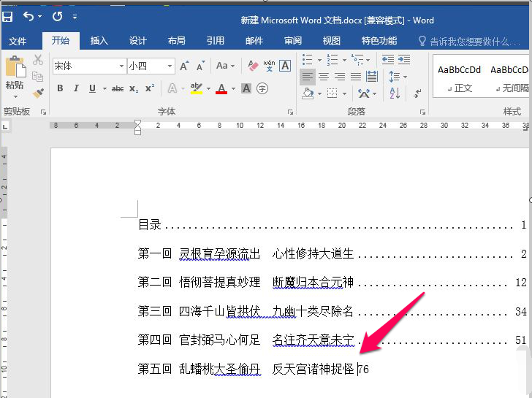Screen dimensions: 532x398
Task: Toggle Strikethrough abc formatting
Action: click(x=118, y=89)
